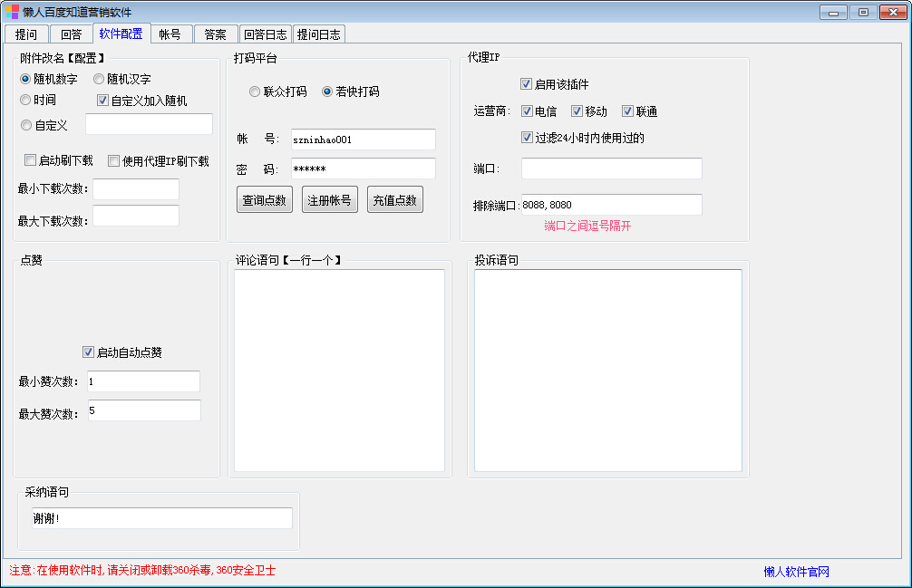
Task: Click the 最小下载次数 input field
Action: (x=136, y=189)
